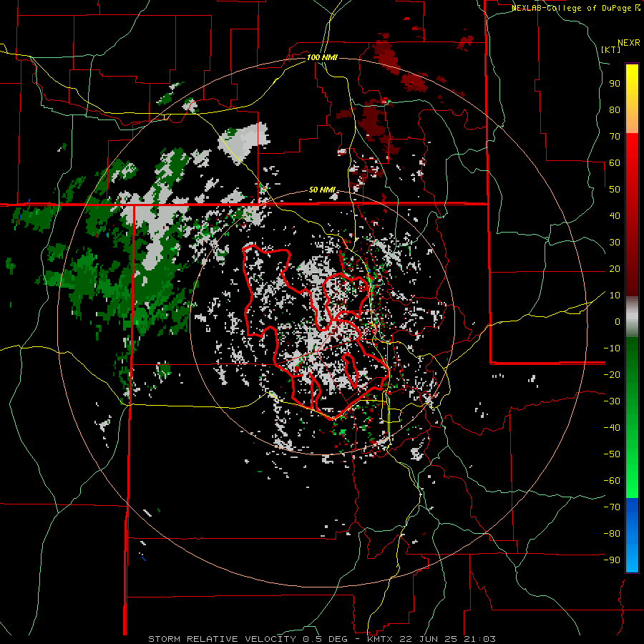This screenshot has width=644, height=644.
Task: Click the 90 value on velocity scale
Action: coord(615,84)
